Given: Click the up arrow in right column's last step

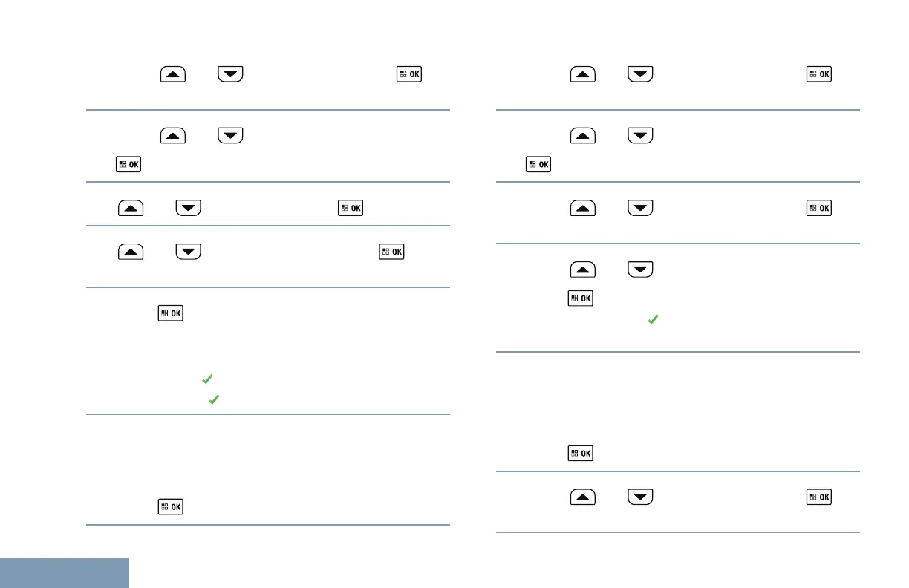Looking at the screenshot, I should (583, 497).
